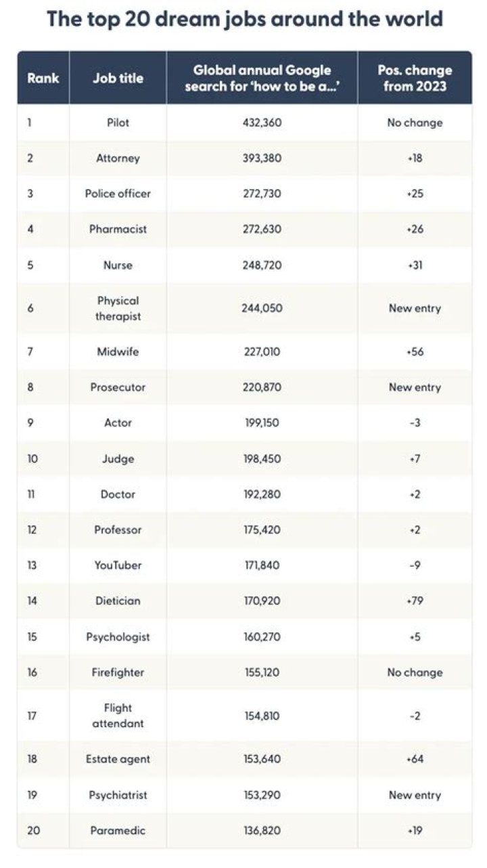Click the 'Paramedic' job title cell

pos(118,830)
